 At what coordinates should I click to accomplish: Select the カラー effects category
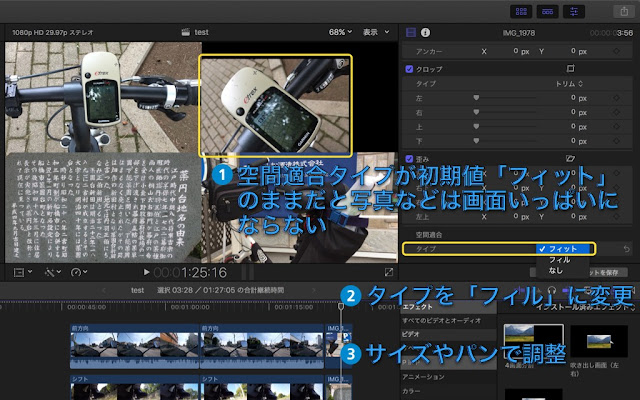coord(448,391)
